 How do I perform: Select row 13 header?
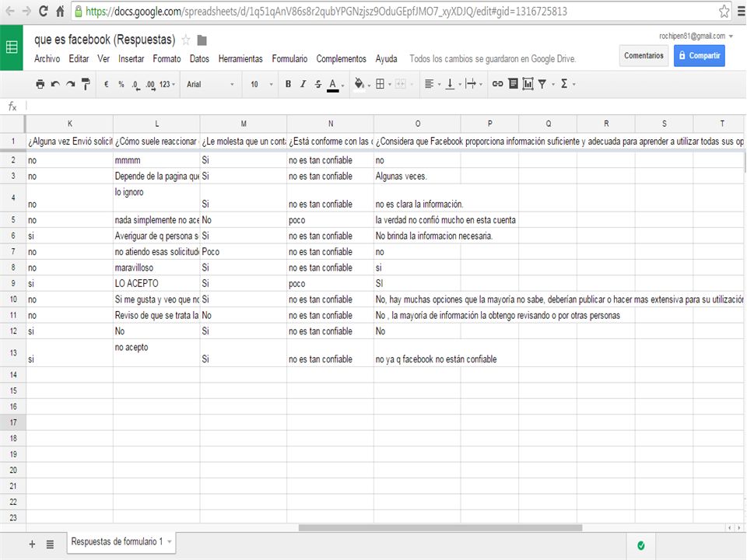click(x=13, y=353)
